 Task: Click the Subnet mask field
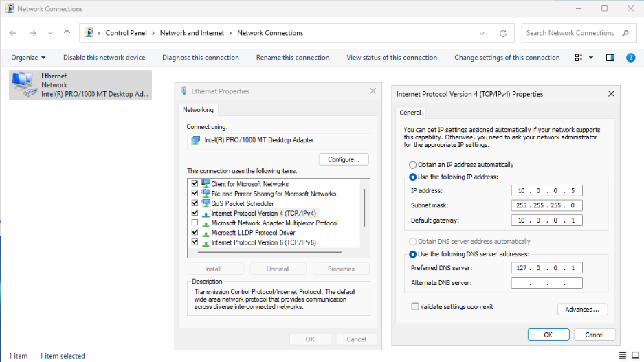[x=546, y=205]
